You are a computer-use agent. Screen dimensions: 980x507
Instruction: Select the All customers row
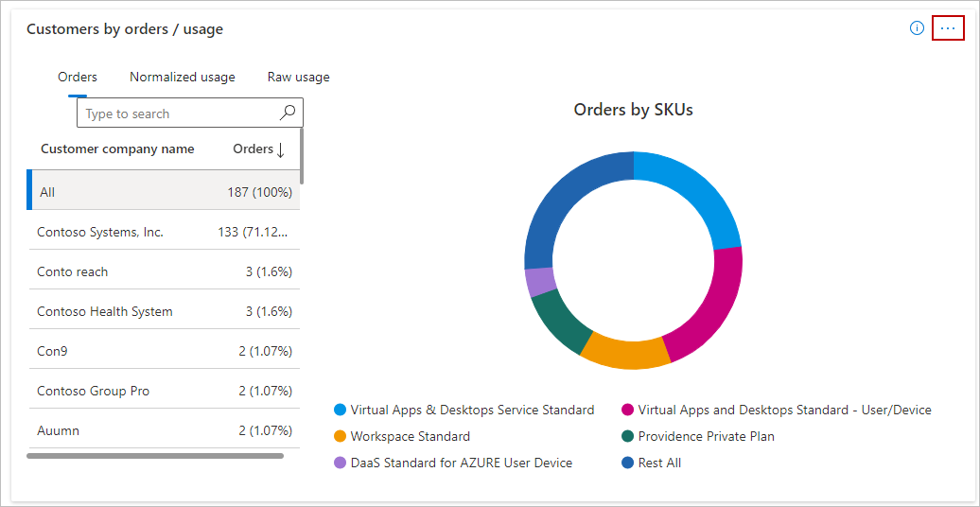click(164, 192)
